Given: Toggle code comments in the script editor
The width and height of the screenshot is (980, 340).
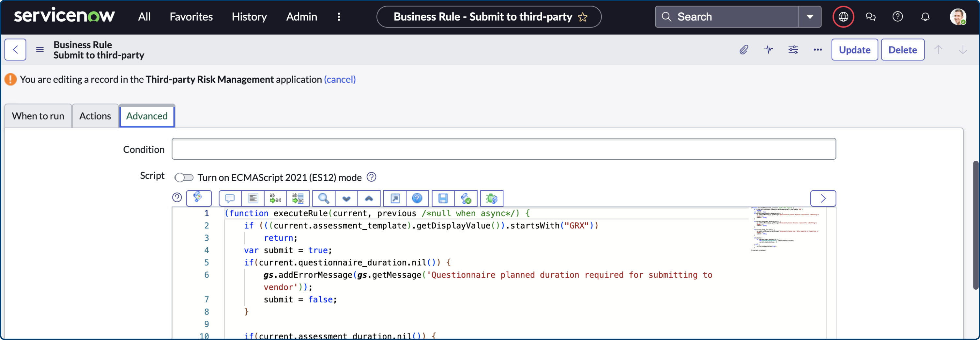Looking at the screenshot, I should pyautogui.click(x=230, y=198).
